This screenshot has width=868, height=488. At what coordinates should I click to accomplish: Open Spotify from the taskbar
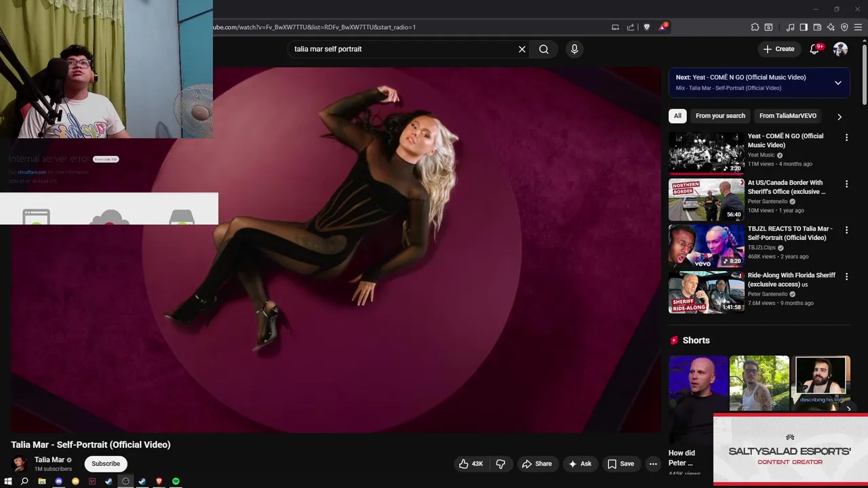click(x=176, y=481)
